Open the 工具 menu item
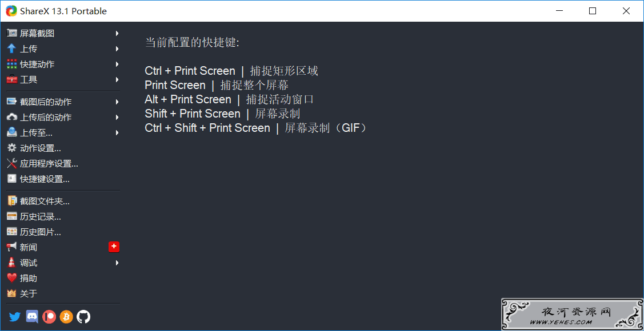Screen dimensions: 644x331 click(x=63, y=79)
